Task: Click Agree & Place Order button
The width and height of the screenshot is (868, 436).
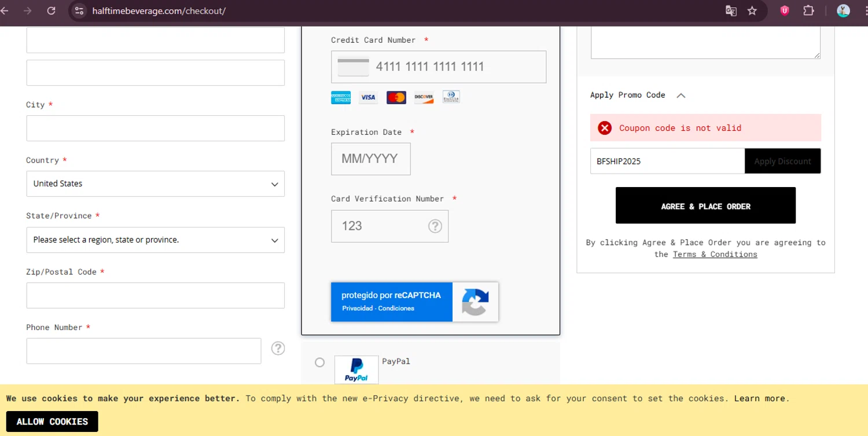Action: 705,206
